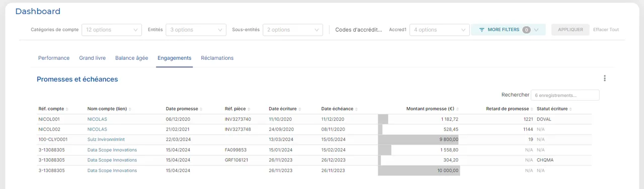Image resolution: width=644 pixels, height=189 pixels.
Task: Switch to the Balance âgée tab
Action: pos(131,58)
